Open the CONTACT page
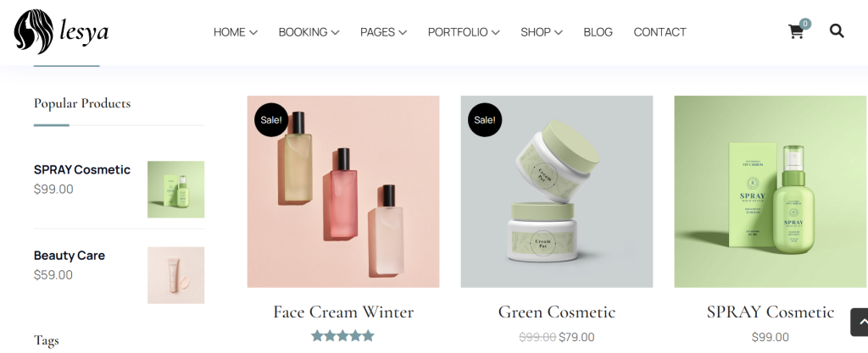Image resolution: width=868 pixels, height=353 pixels. (659, 32)
